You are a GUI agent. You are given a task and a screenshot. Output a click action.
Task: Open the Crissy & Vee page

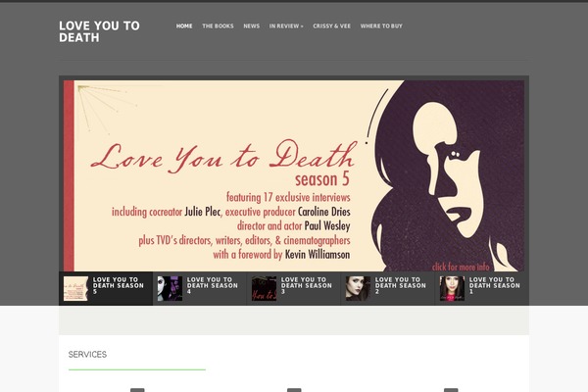tap(332, 25)
